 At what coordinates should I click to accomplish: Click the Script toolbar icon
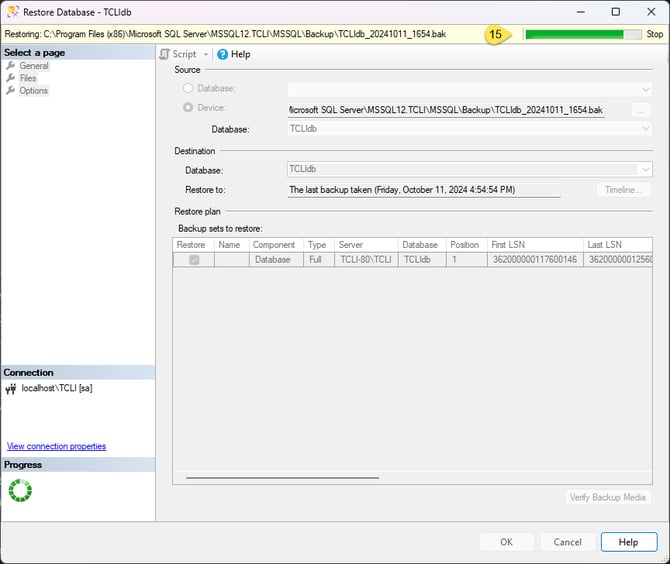[165, 54]
